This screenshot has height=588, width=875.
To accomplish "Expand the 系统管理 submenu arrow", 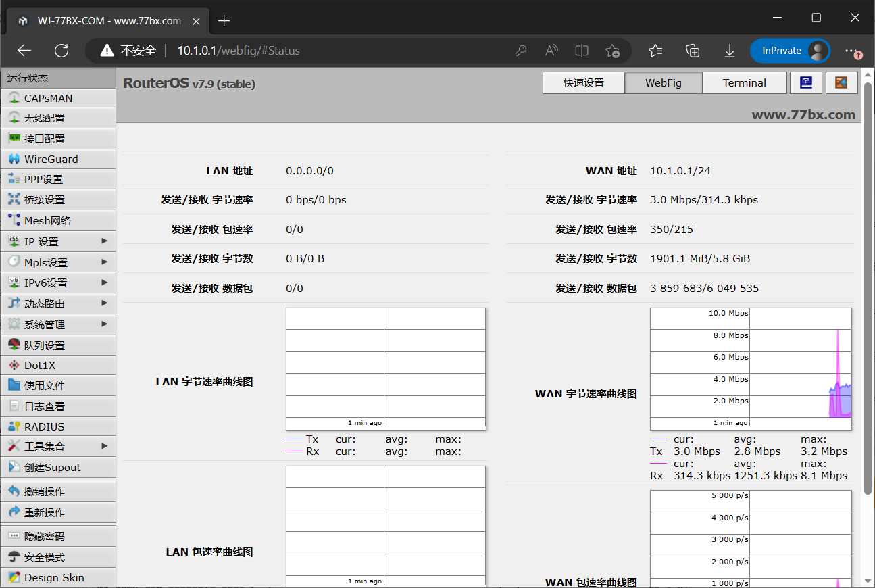I will [x=105, y=324].
